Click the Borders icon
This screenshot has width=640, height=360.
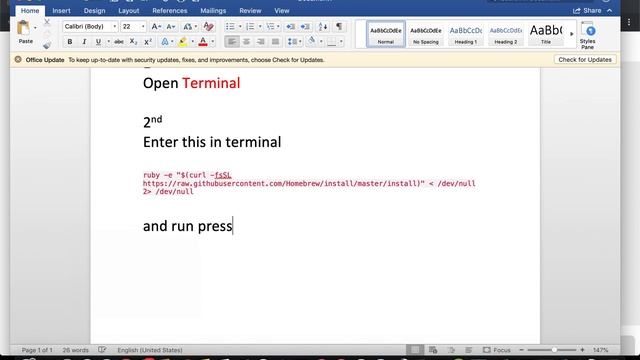click(x=331, y=42)
